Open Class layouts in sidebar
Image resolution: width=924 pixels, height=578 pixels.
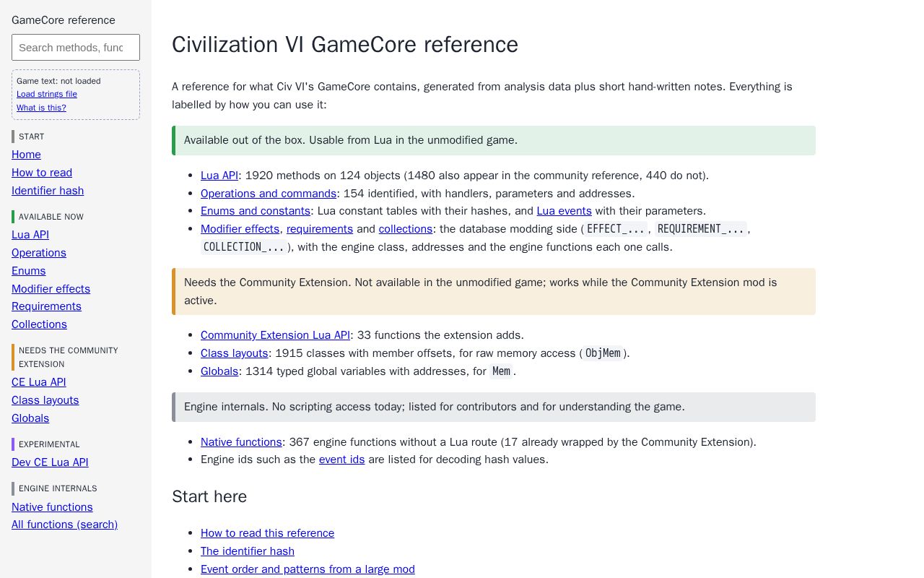(45, 400)
